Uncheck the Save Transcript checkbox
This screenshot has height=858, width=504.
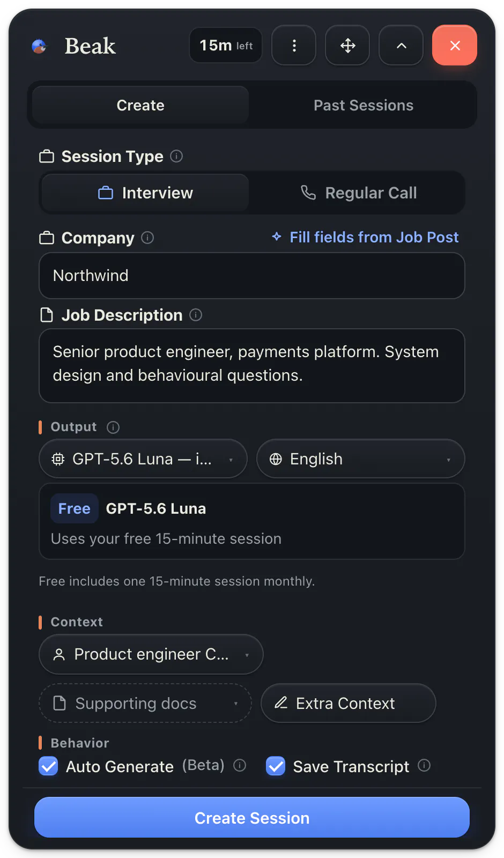point(276,766)
